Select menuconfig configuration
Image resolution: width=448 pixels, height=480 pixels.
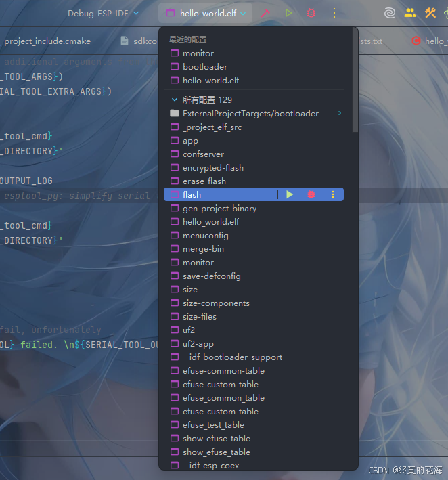254,235
